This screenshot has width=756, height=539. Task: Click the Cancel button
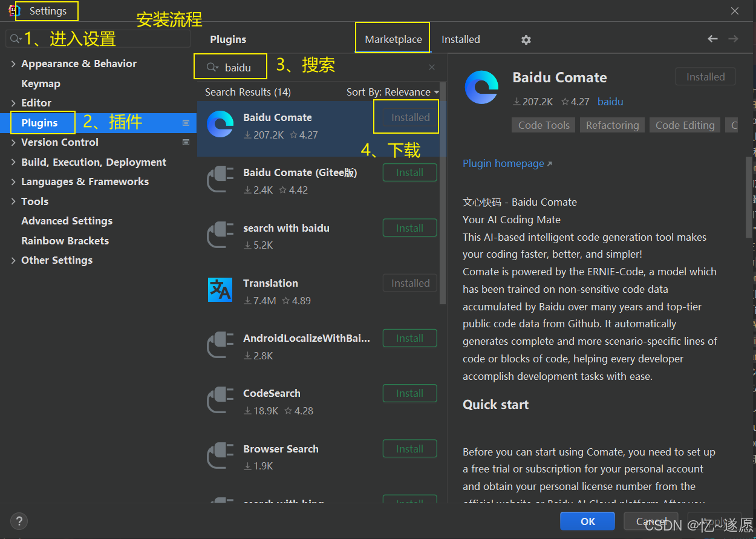pos(650,521)
